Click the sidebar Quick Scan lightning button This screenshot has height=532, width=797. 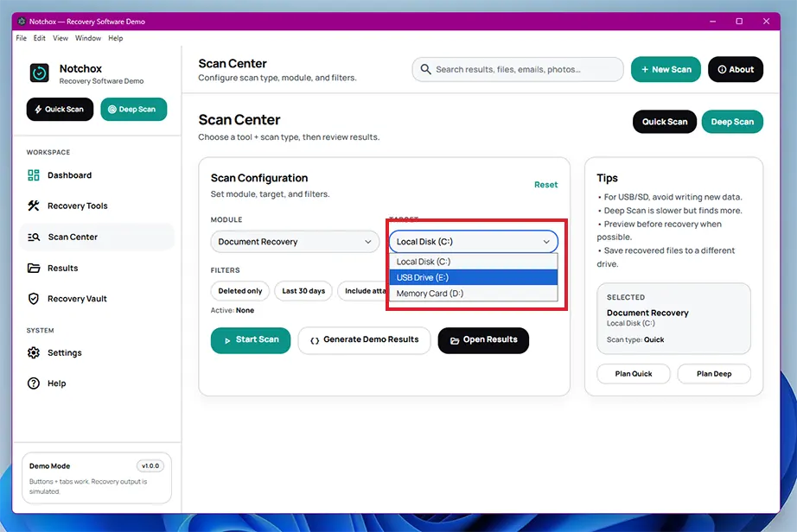click(x=60, y=109)
